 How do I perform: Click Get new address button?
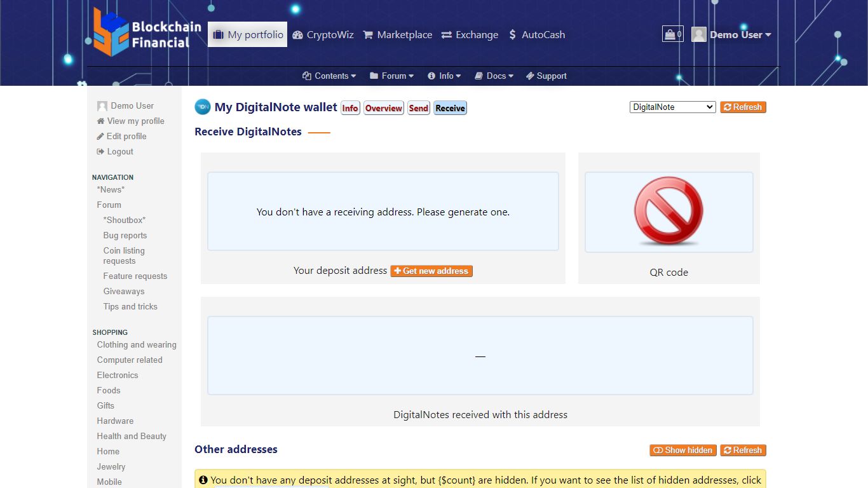point(431,271)
